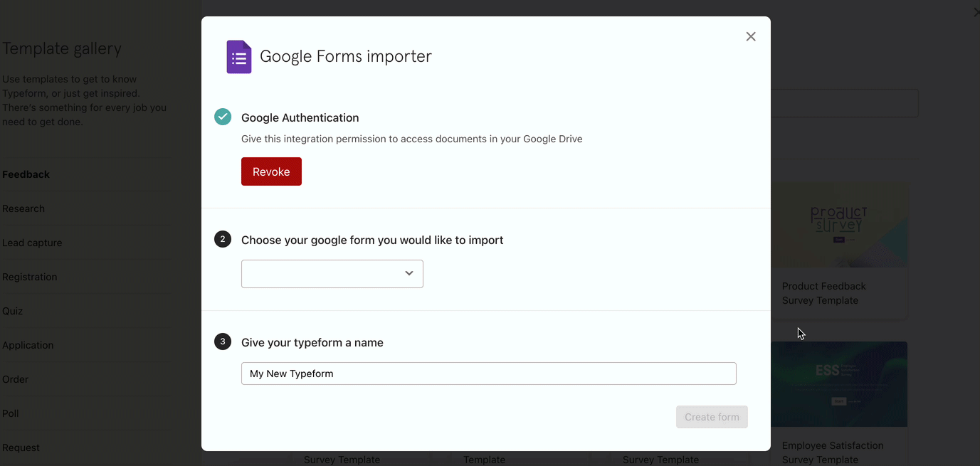Click the typeform name input field
The height and width of the screenshot is (466, 980).
[489, 374]
